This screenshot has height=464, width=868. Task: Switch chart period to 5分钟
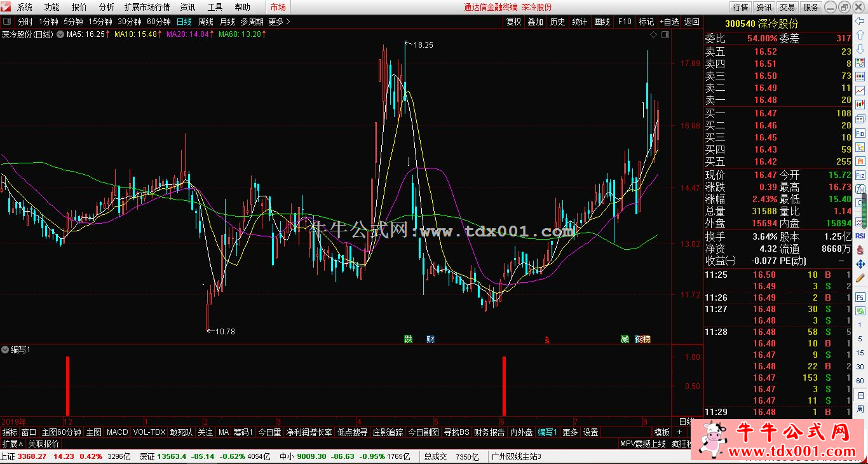click(x=74, y=22)
